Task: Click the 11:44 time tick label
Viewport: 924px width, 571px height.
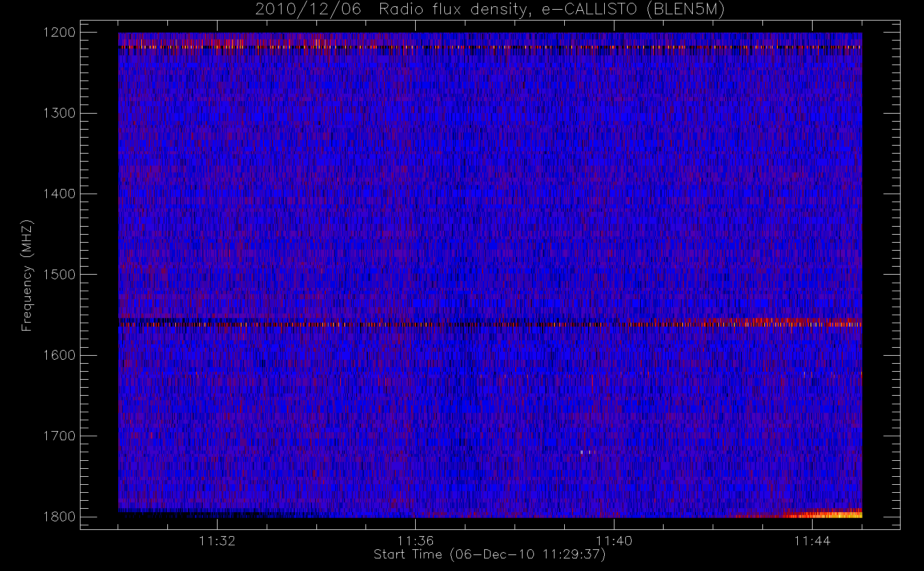Action: click(812, 541)
